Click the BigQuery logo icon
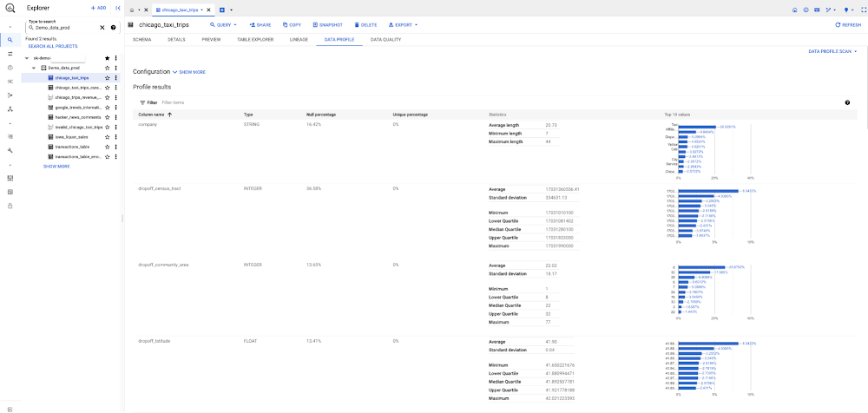The image size is (868, 413). tap(10, 9)
